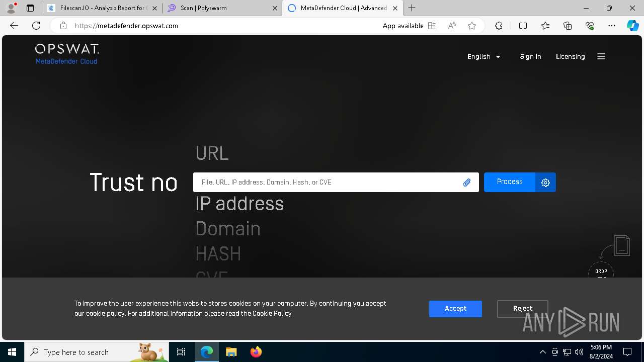
Task: Open the Windows Start menu
Action: (x=12, y=352)
